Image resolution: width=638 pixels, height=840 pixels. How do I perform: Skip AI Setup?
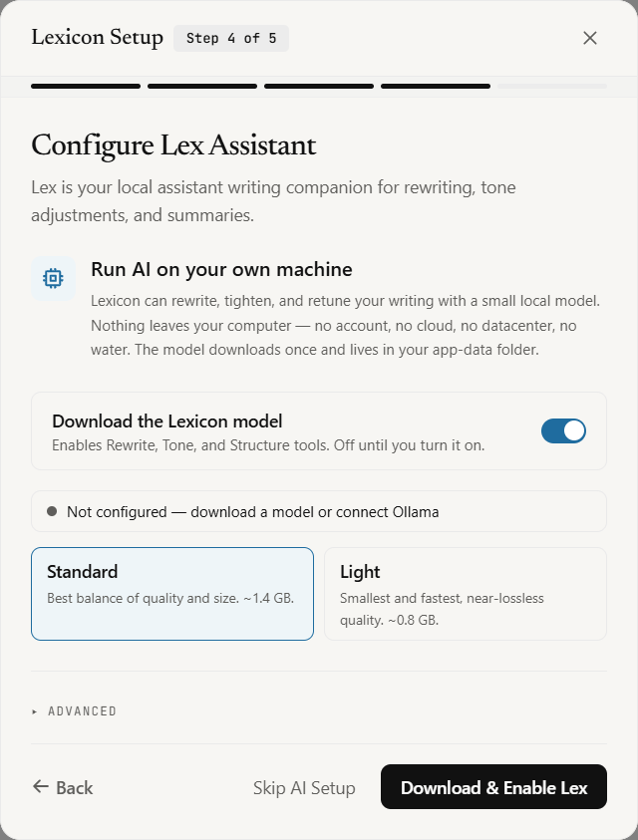pos(304,788)
